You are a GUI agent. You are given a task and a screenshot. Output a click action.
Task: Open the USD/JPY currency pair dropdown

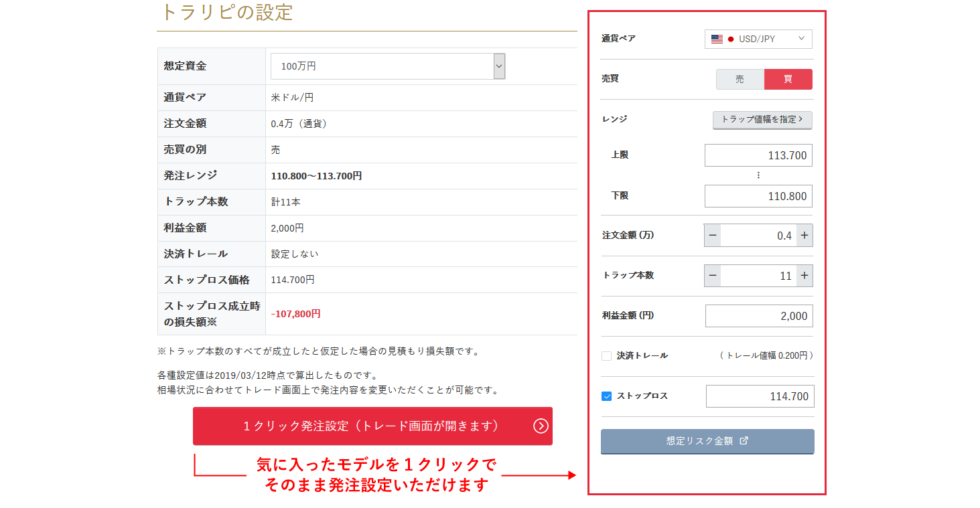pos(758,39)
